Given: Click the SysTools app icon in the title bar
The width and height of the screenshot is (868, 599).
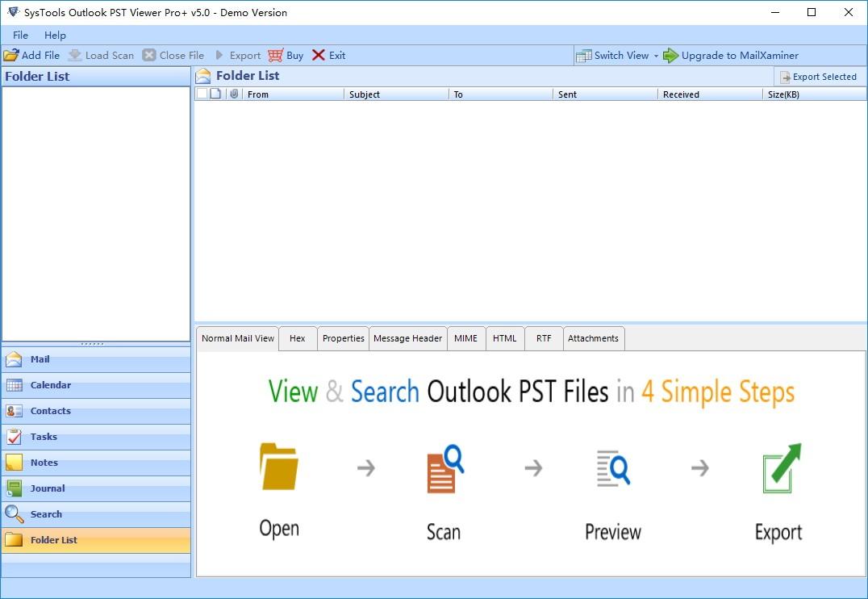Looking at the screenshot, I should [x=13, y=11].
